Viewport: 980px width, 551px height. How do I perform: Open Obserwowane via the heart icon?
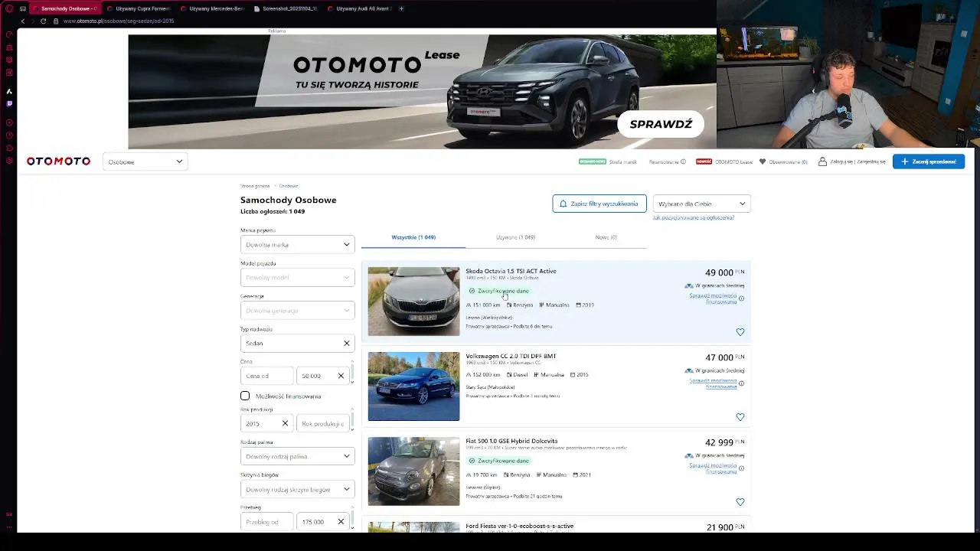click(763, 161)
